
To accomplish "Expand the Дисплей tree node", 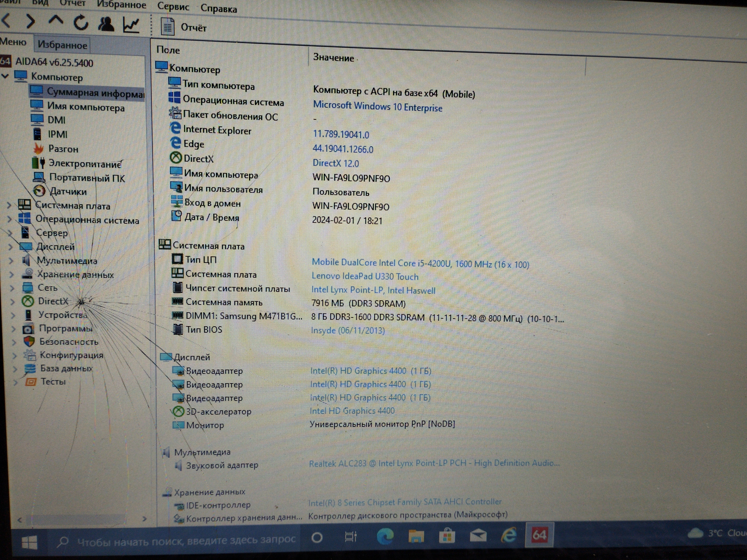I will point(11,247).
